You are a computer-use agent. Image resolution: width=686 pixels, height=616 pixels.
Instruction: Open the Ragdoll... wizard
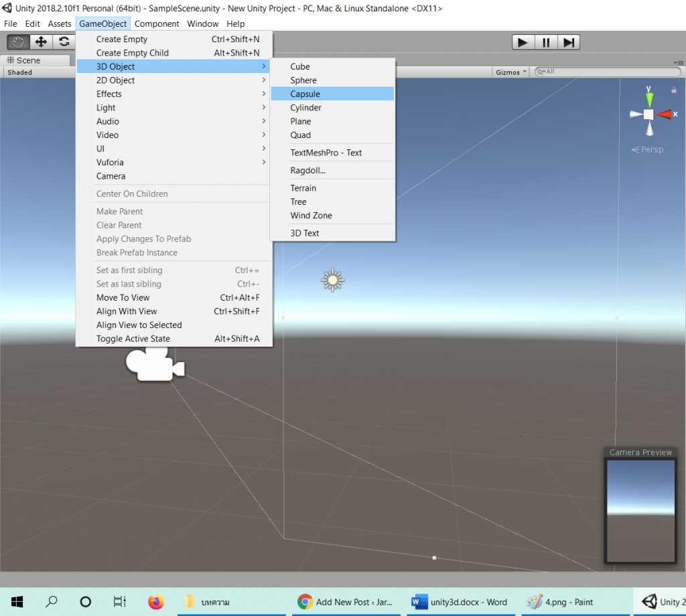[332, 171]
